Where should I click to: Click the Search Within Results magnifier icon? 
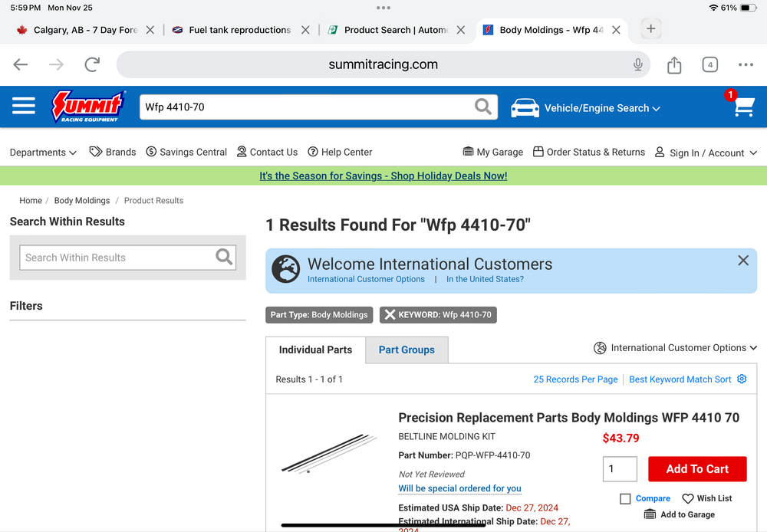click(224, 257)
